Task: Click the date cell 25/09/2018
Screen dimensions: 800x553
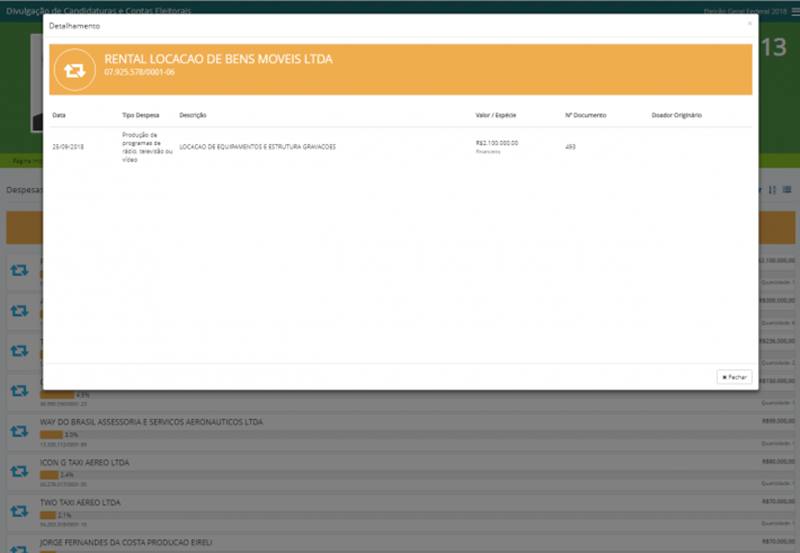Action: pyautogui.click(x=68, y=147)
